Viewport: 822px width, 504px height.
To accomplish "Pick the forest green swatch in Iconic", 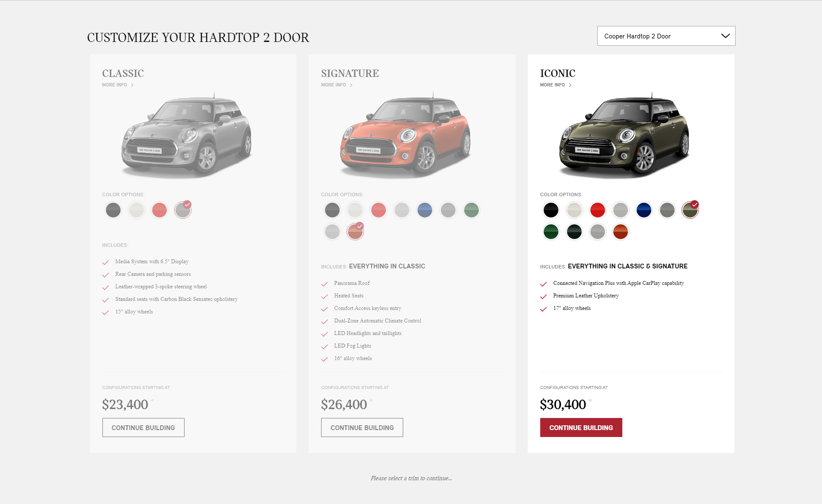I will point(551,232).
